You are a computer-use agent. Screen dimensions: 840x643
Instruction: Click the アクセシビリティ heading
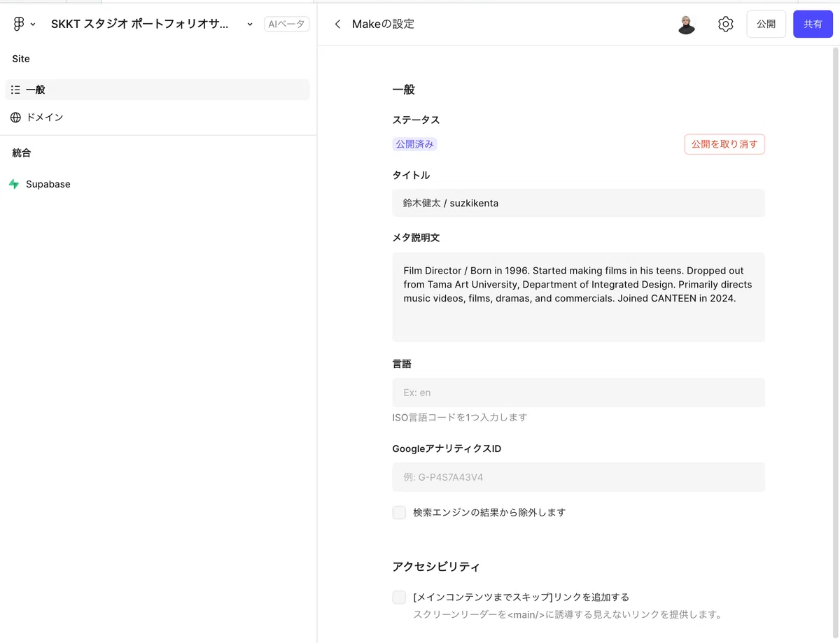coord(436,567)
